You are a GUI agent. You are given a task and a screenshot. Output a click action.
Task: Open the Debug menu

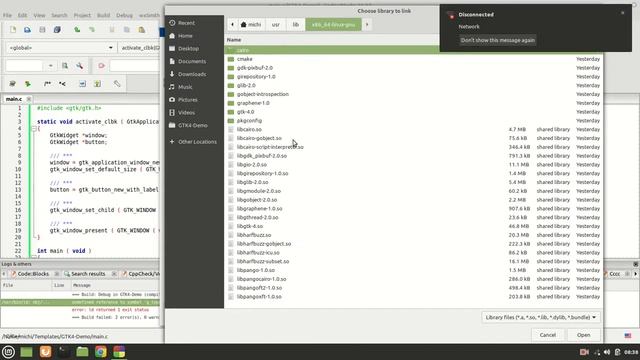(124, 15)
